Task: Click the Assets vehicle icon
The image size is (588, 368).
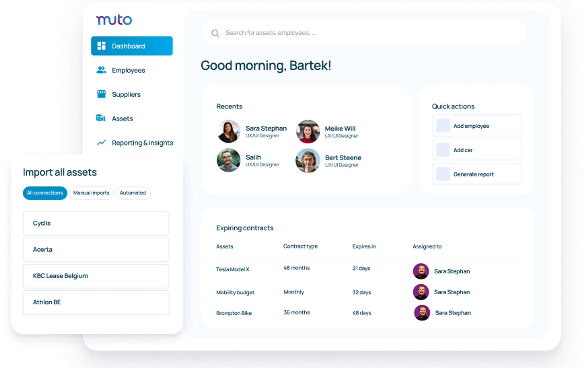Action: 101,118
